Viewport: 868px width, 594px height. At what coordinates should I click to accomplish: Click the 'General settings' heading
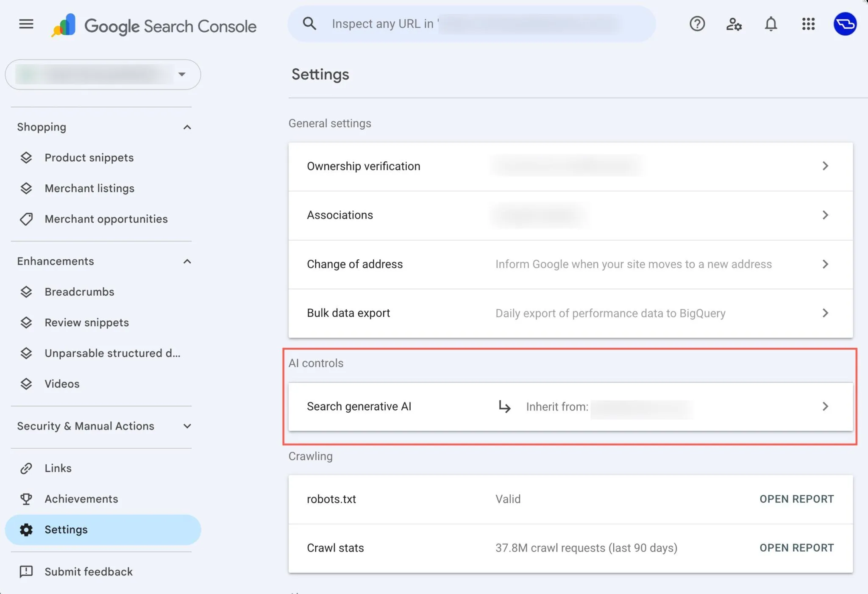point(330,123)
